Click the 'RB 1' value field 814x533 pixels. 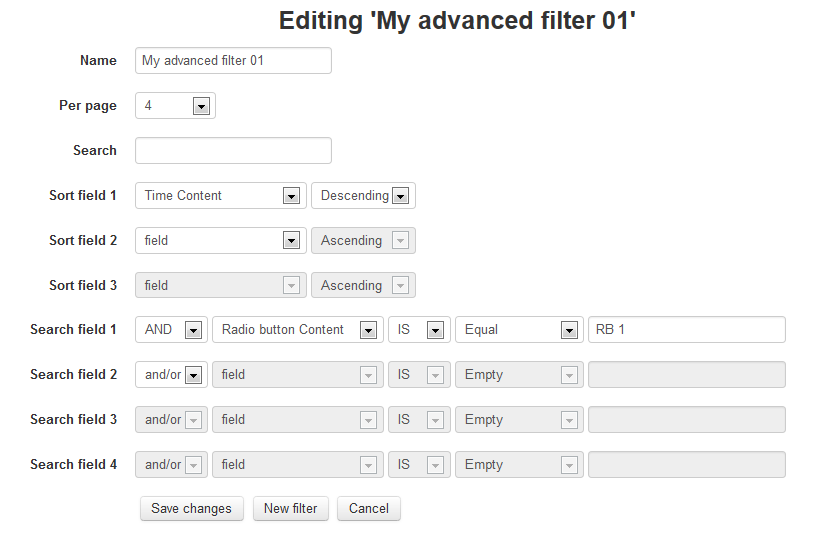point(686,330)
